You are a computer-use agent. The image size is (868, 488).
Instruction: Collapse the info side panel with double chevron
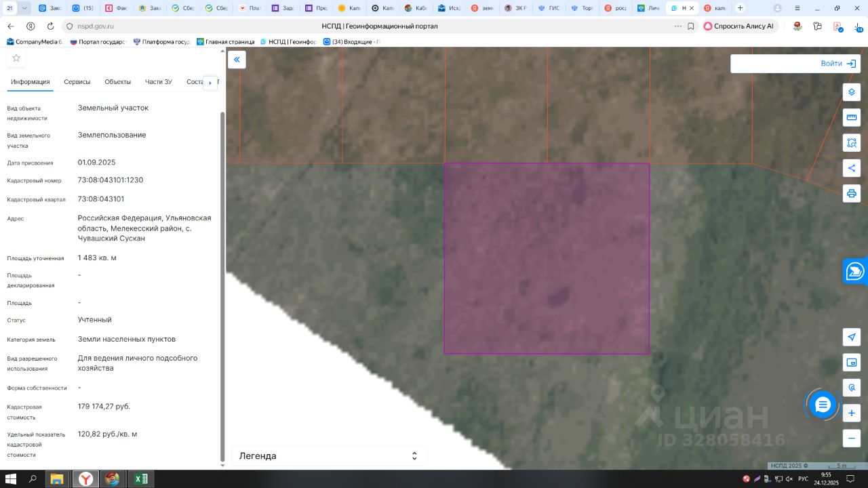click(x=237, y=60)
